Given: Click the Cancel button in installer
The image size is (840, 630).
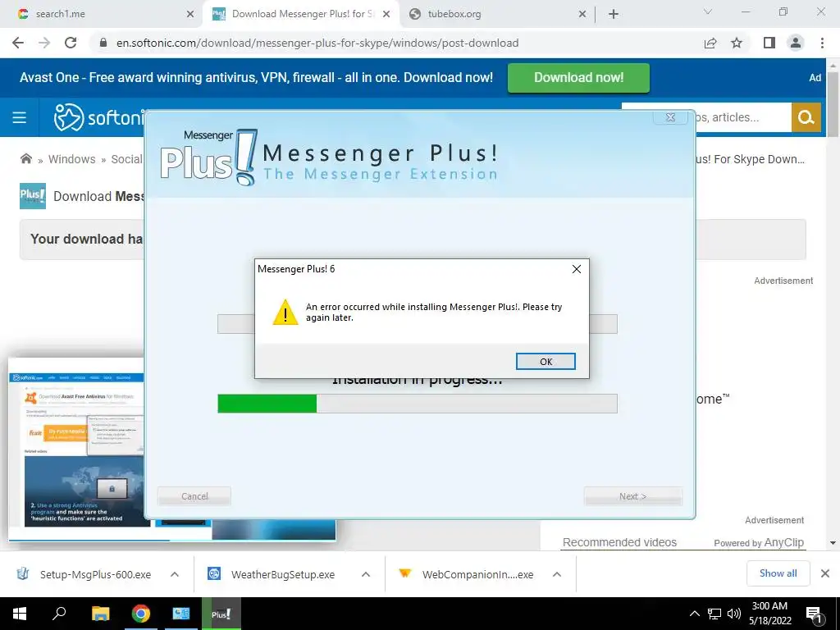Looking at the screenshot, I should [194, 496].
